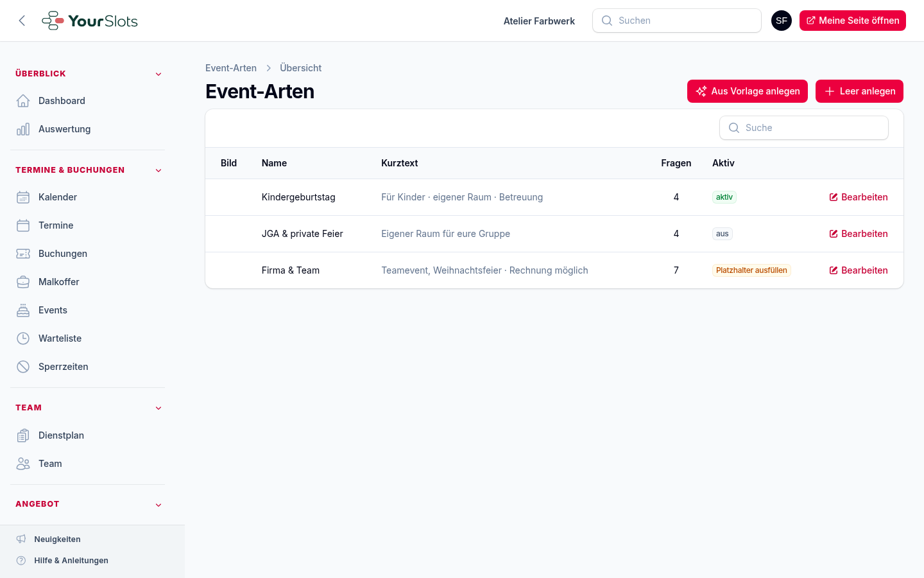Open Meine Seite öffnen
Image resolution: width=924 pixels, height=578 pixels.
tap(853, 21)
